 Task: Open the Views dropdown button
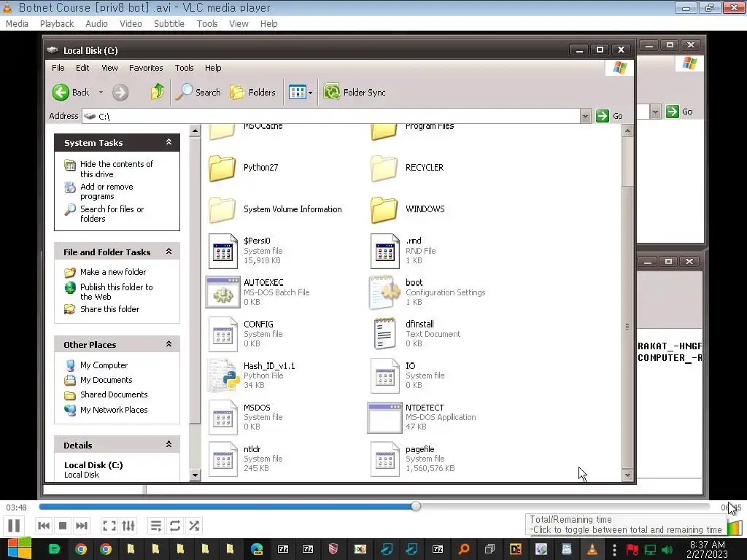pos(301,93)
